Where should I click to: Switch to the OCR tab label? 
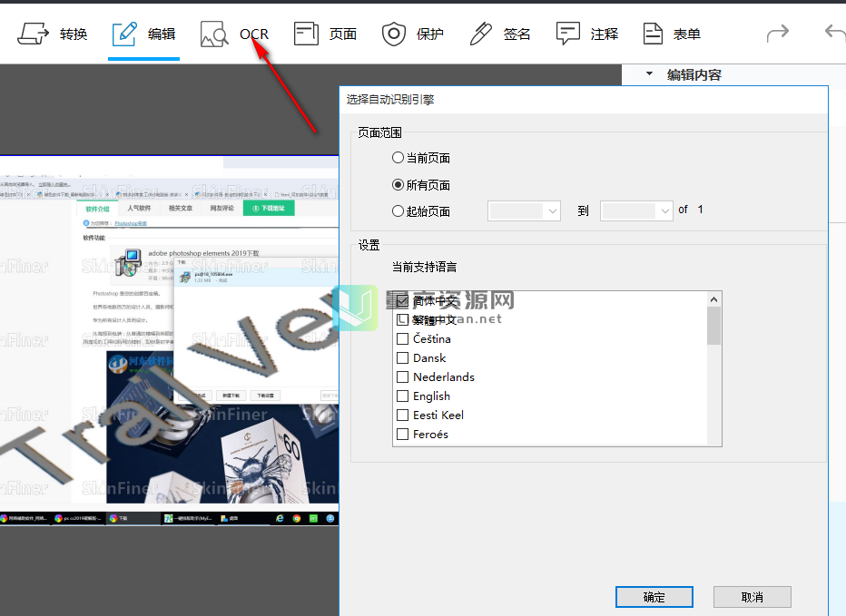[254, 34]
